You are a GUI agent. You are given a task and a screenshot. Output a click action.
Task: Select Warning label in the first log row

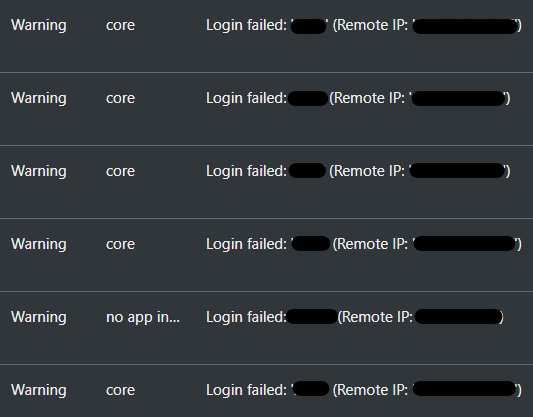tap(39, 25)
